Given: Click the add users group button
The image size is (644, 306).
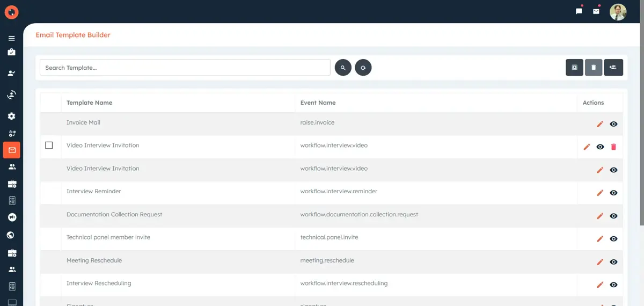Looking at the screenshot, I should click(613, 68).
